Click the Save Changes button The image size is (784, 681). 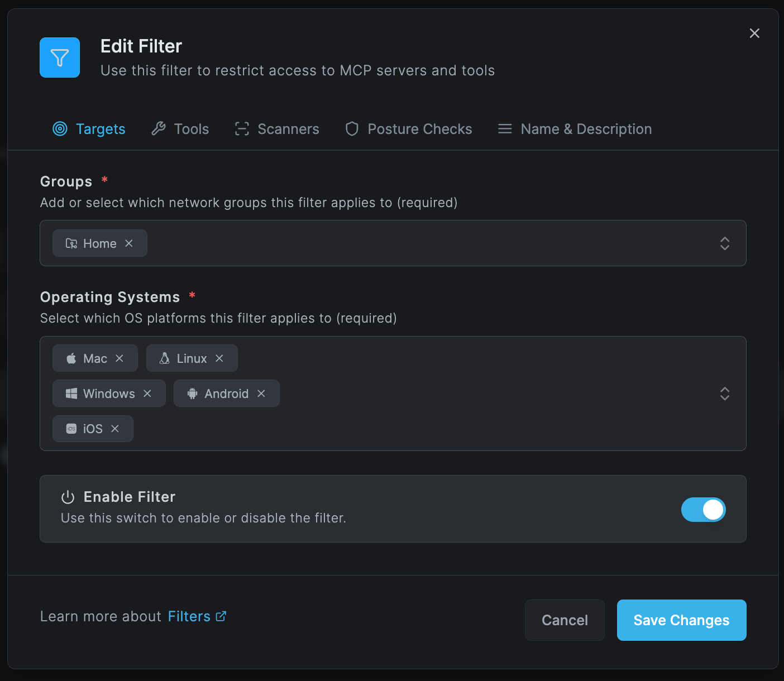681,620
